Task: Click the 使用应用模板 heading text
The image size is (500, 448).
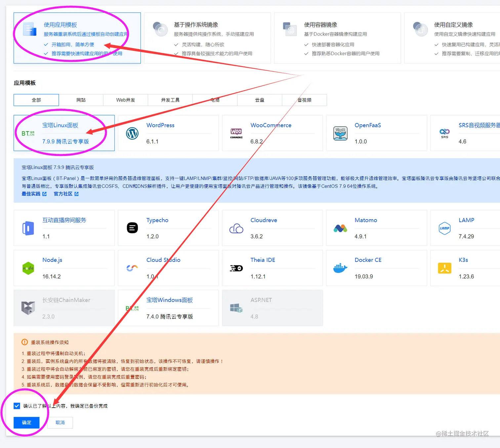Action: tap(60, 25)
